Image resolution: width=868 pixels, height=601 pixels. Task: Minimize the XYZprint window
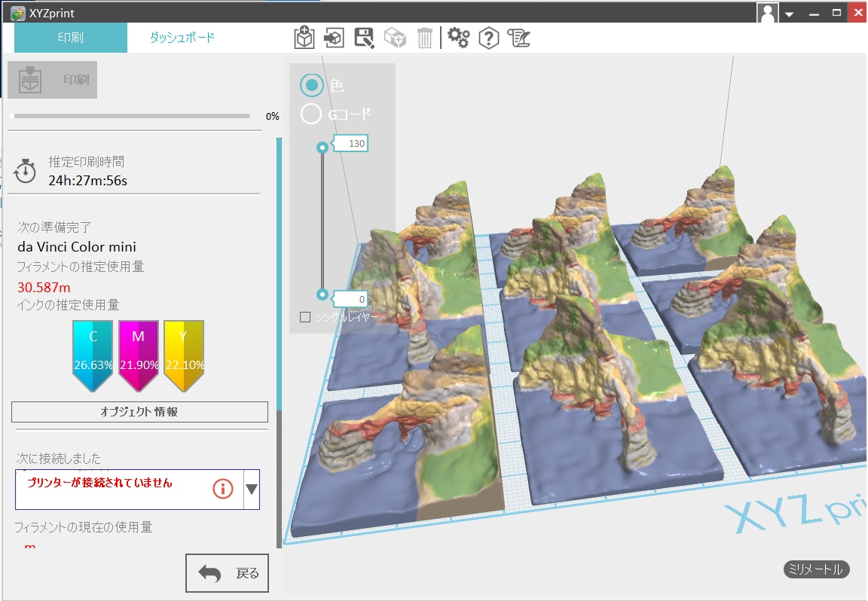click(x=814, y=14)
